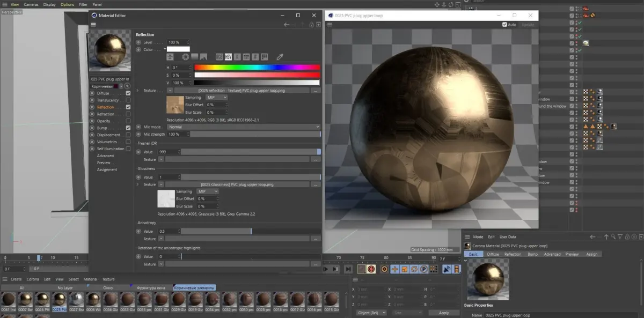Open the Advanced page in Material Editor
Screen dimensions: 644x318
tap(105, 156)
